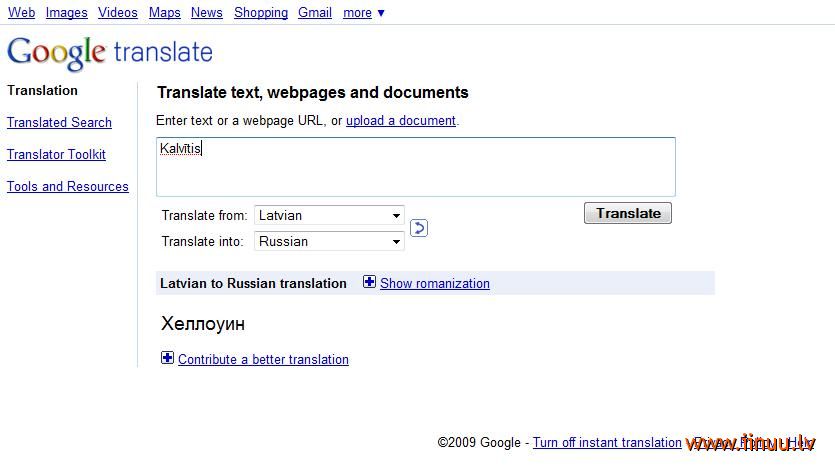Open the Translated Search link
835x475 pixels.
click(x=59, y=122)
